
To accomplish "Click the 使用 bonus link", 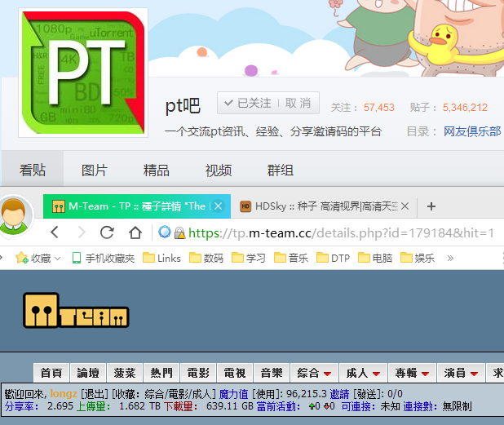I will point(265,394).
